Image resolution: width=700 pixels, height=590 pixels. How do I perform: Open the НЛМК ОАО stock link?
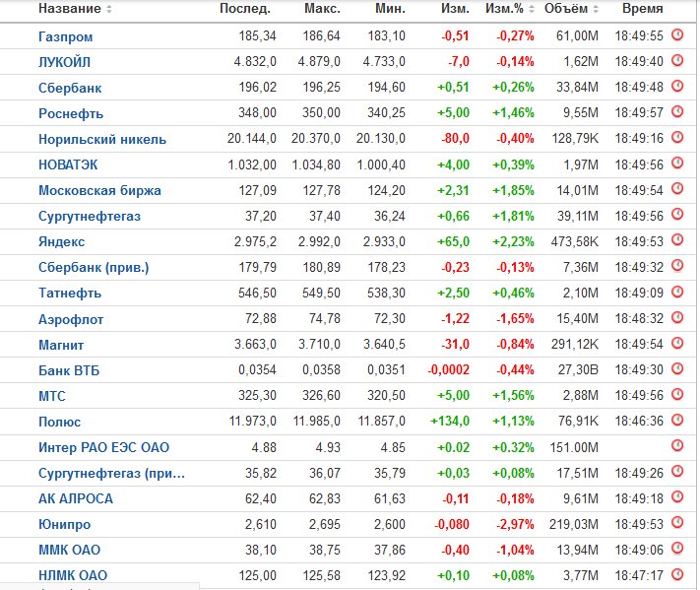pos(73,575)
